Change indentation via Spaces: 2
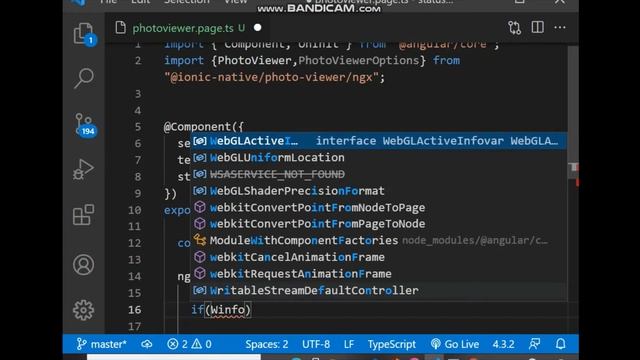The image size is (640, 360). click(267, 344)
